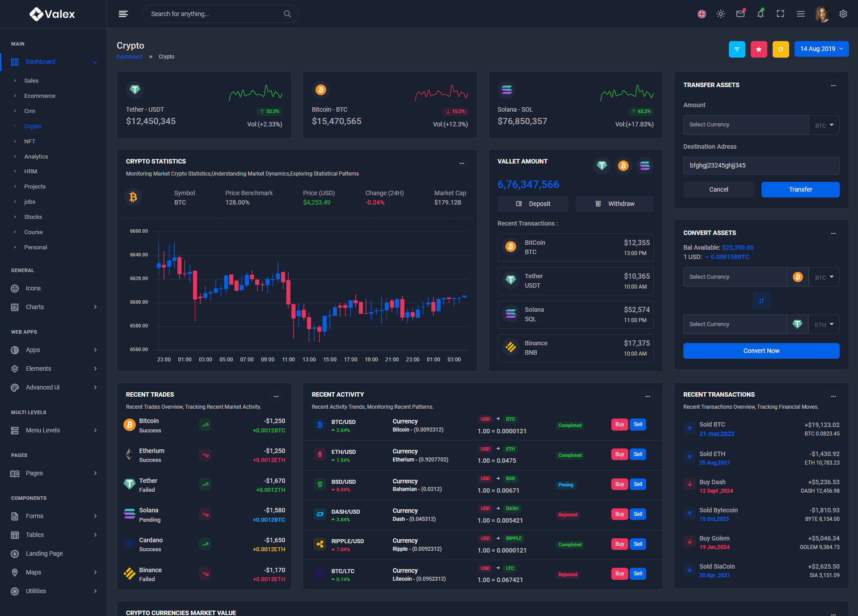
Task: Select Analytics in the sidebar
Action: point(36,156)
